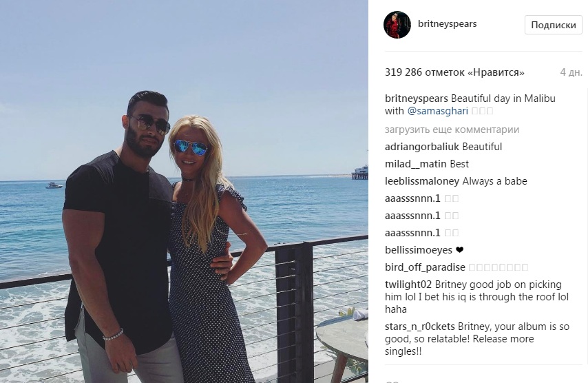Open leeblissmaloney commenter profile

(422, 181)
